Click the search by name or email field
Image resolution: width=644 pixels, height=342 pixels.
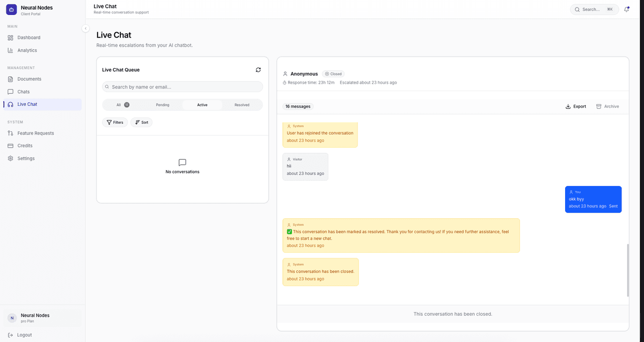(x=182, y=86)
